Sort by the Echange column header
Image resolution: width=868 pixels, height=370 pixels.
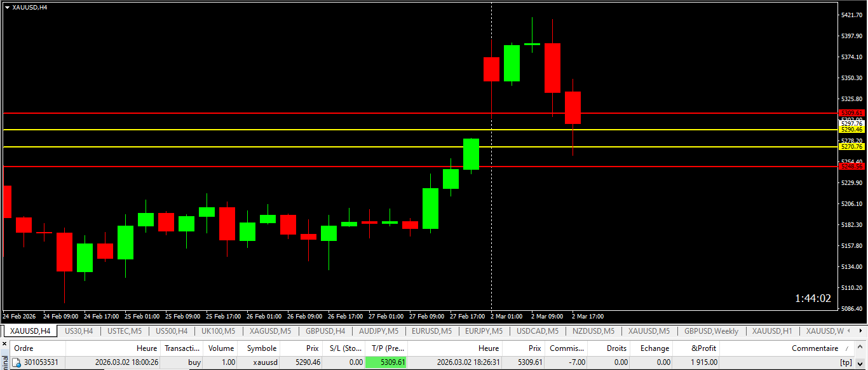tap(651, 348)
